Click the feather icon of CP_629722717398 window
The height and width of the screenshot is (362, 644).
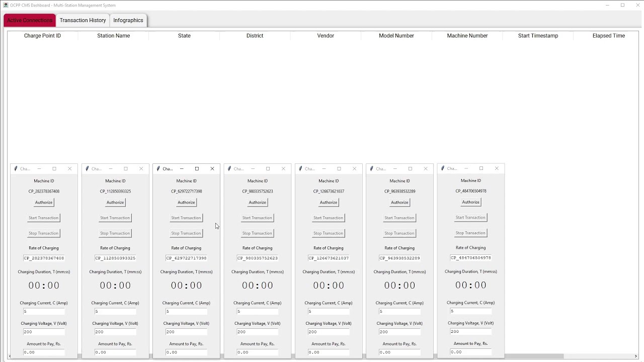pos(158,169)
